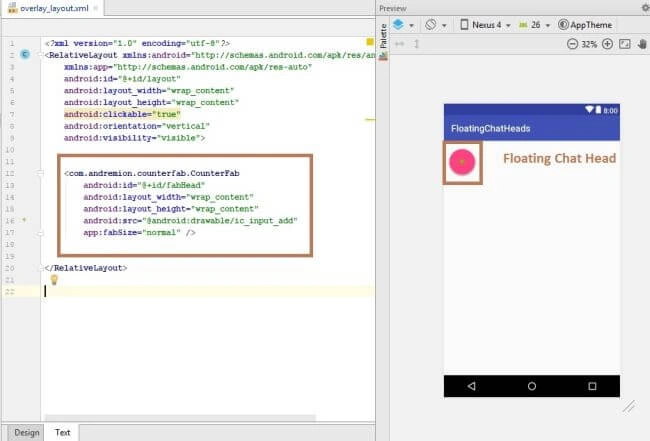
Task: Collapse the RelativeLayout code fold marker
Action: click(x=40, y=55)
